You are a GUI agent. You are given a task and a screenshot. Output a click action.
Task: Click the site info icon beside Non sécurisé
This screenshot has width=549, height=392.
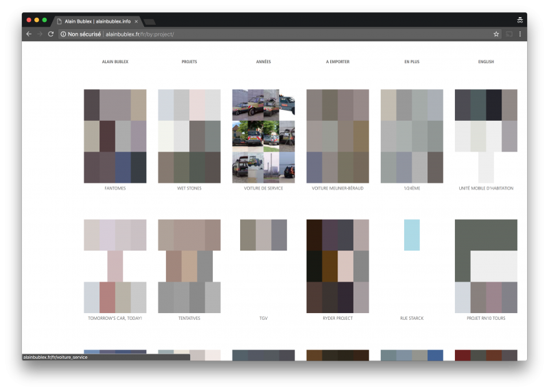[x=63, y=34]
